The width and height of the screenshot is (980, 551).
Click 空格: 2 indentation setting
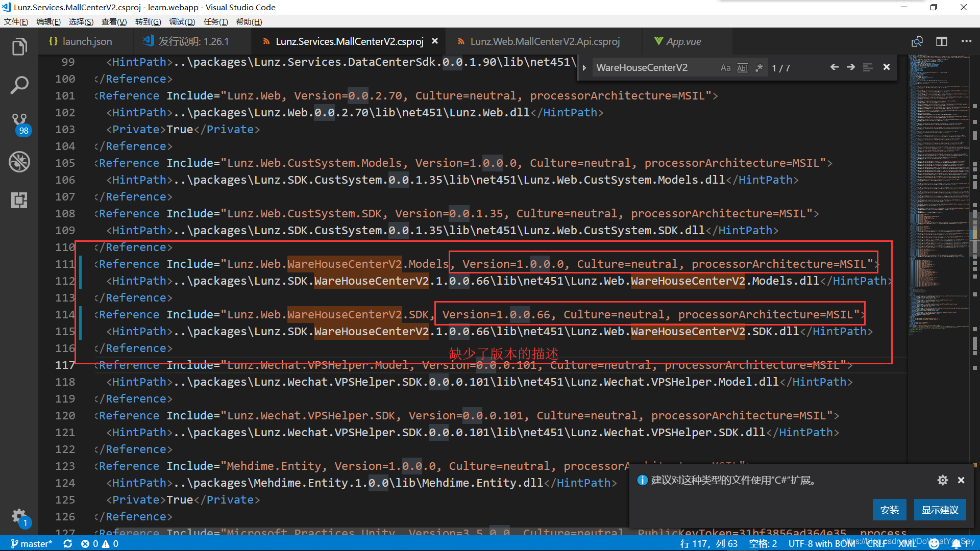763,544
